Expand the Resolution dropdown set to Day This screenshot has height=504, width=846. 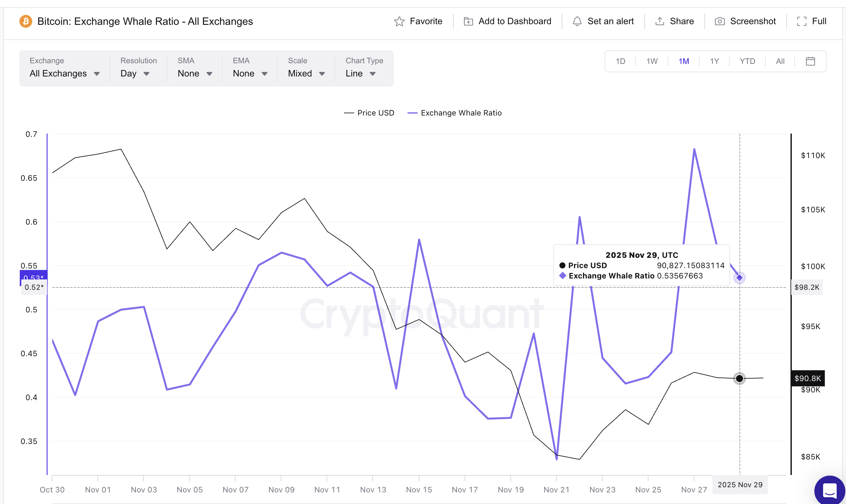pyautogui.click(x=135, y=73)
